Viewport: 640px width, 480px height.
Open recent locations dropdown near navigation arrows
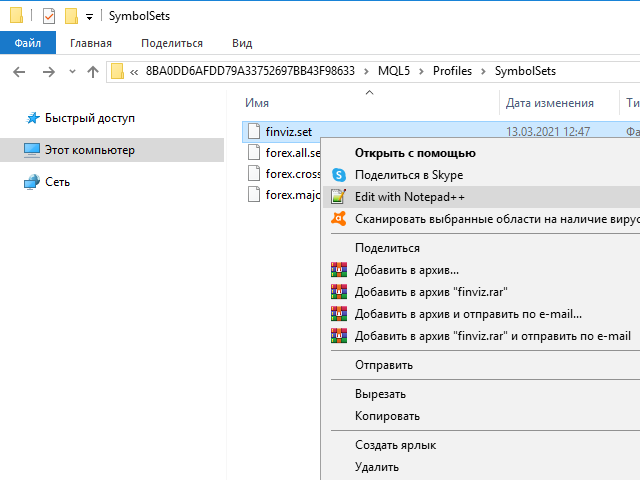tap(71, 72)
